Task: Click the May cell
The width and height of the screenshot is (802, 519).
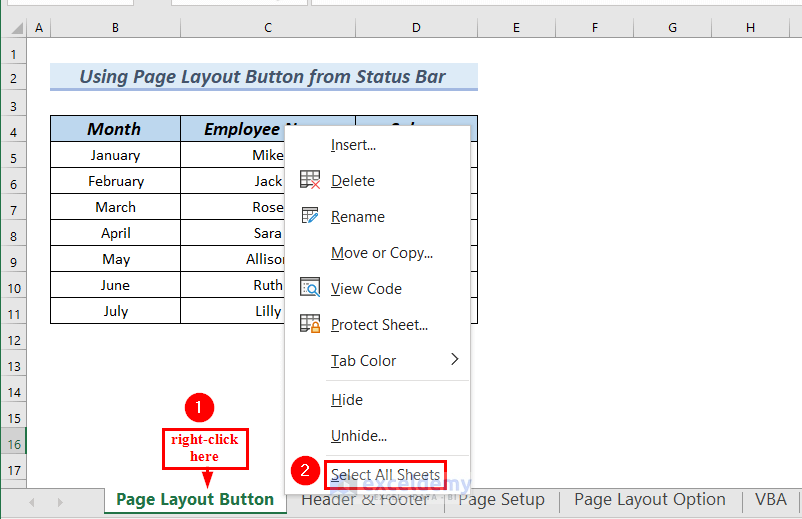Action: (x=116, y=259)
